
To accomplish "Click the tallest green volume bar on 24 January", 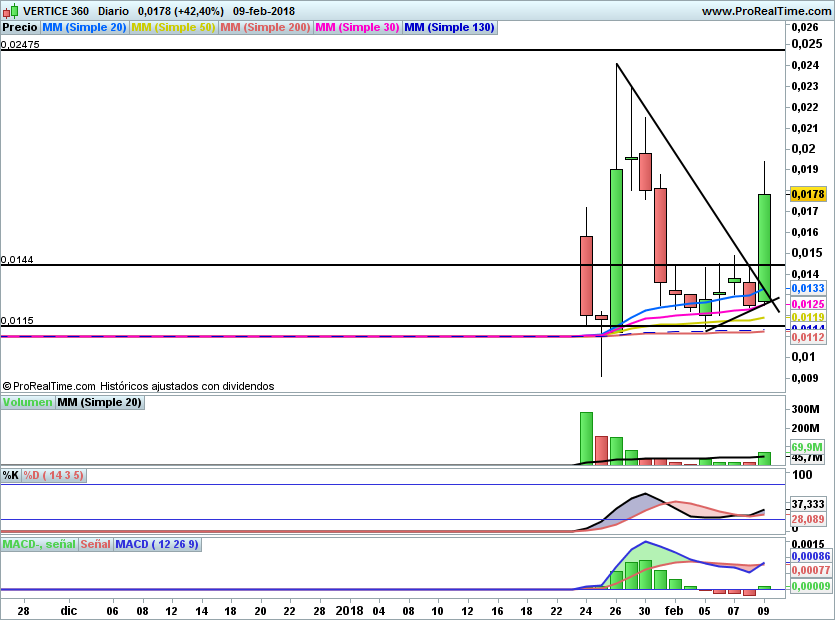I will (586, 438).
